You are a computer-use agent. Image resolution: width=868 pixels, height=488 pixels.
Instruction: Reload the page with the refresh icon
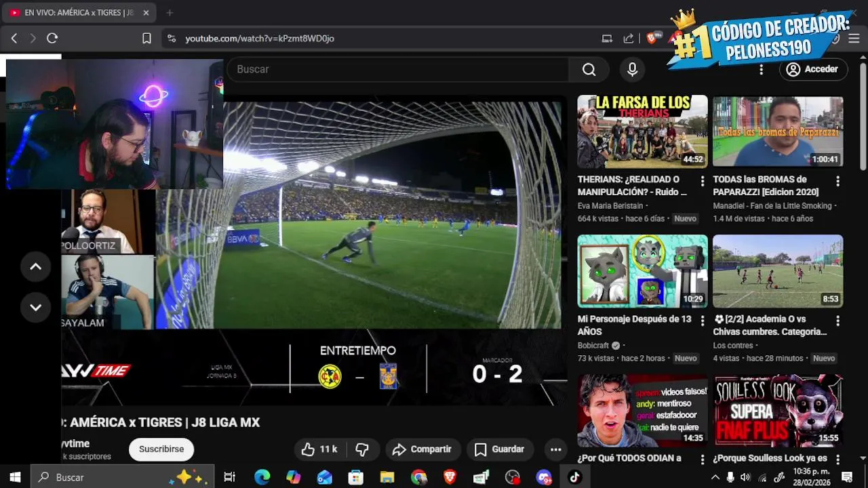click(52, 39)
